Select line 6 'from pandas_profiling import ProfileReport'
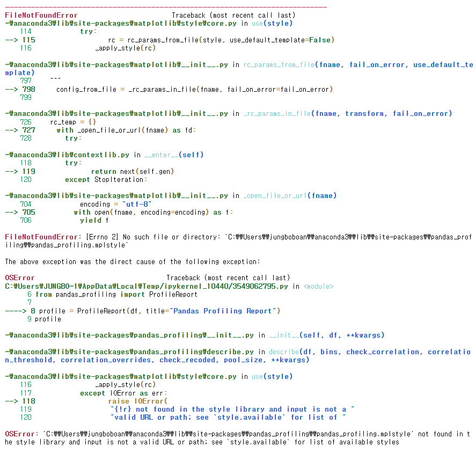Image resolution: width=476 pixels, height=453 pixels. (x=116, y=295)
